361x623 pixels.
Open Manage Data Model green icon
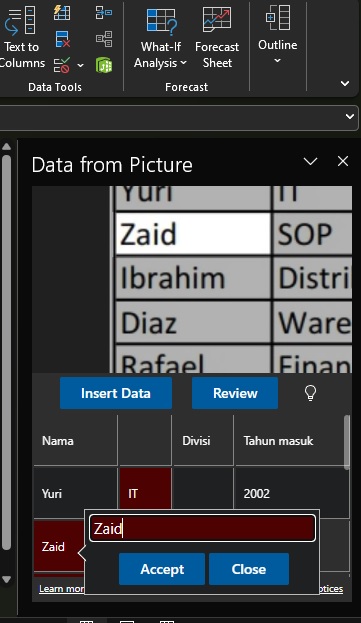[x=104, y=65]
